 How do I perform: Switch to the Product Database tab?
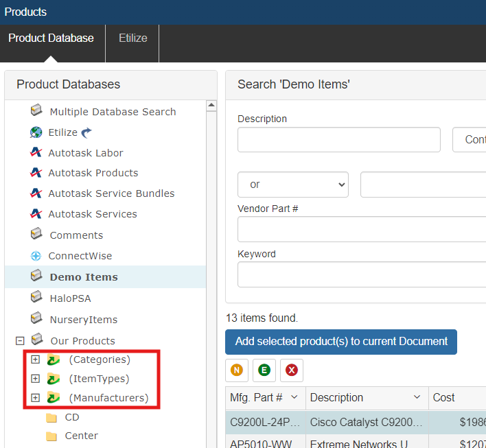51,38
